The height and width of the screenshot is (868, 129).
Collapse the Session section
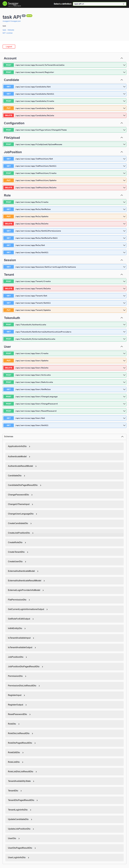tap(122, 260)
